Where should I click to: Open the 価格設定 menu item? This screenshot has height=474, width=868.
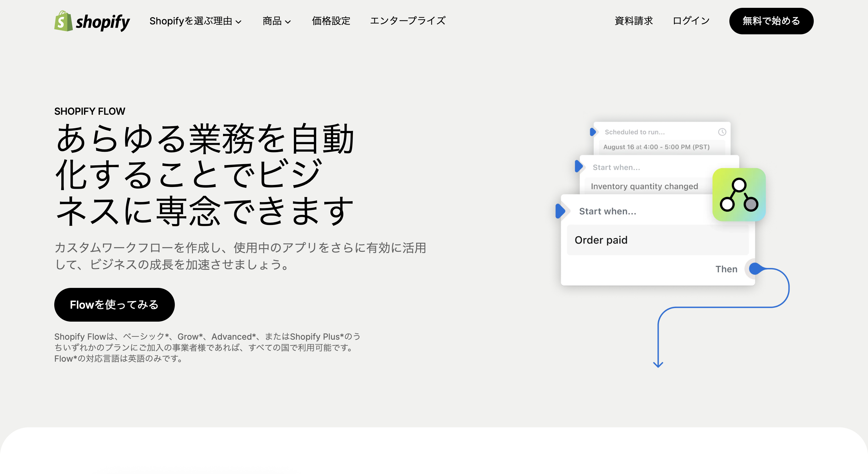pyautogui.click(x=331, y=21)
